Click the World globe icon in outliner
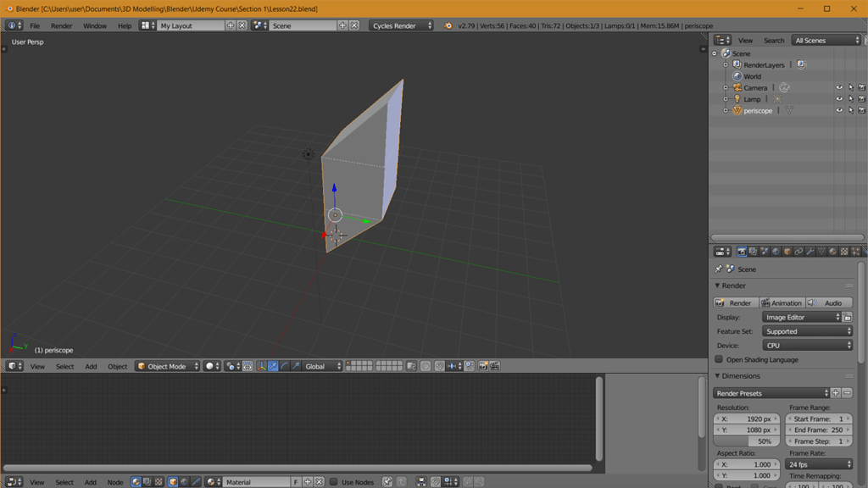Viewport: 868px width, 488px height. [x=737, y=76]
